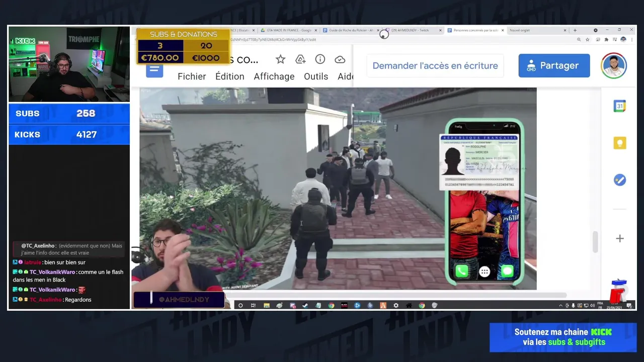644x362 pixels.
Task: Open the Google account avatar
Action: click(x=614, y=66)
